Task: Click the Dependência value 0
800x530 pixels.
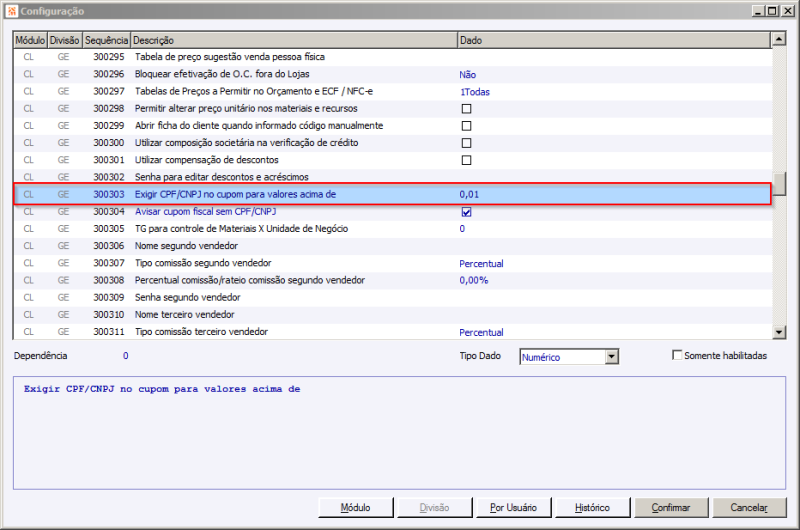Action: pos(126,356)
